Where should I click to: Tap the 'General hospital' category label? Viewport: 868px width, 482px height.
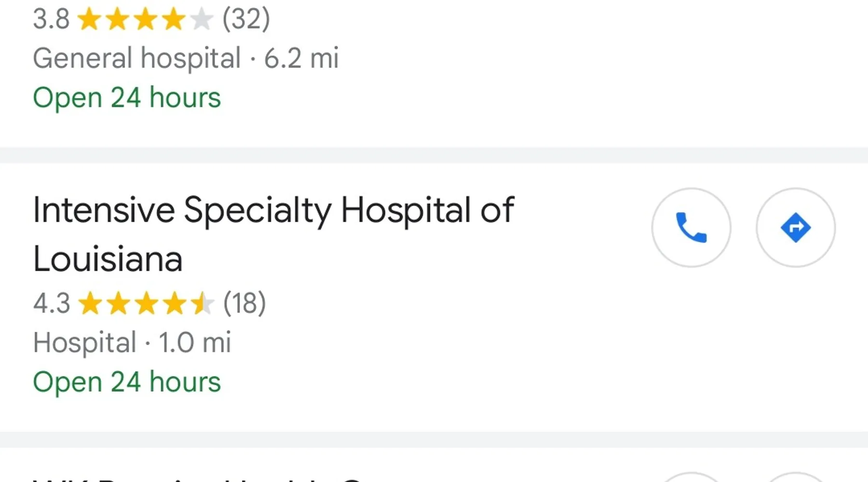coord(136,58)
